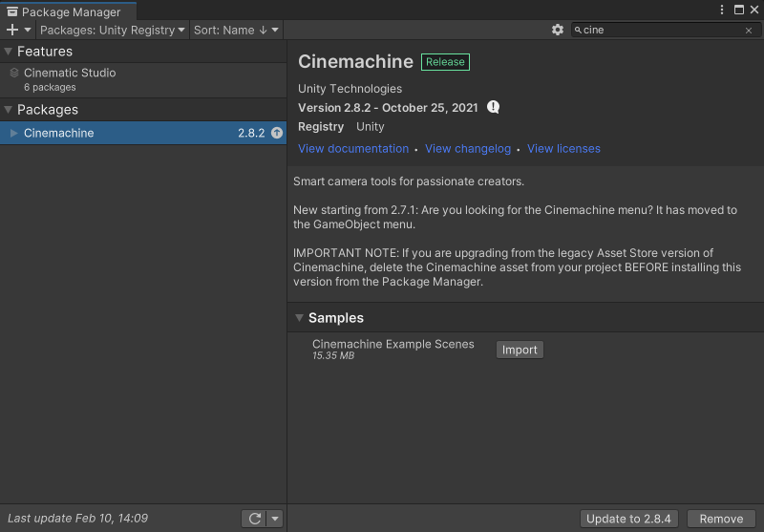
Task: Open the window kebab options menu
Action: (x=722, y=10)
